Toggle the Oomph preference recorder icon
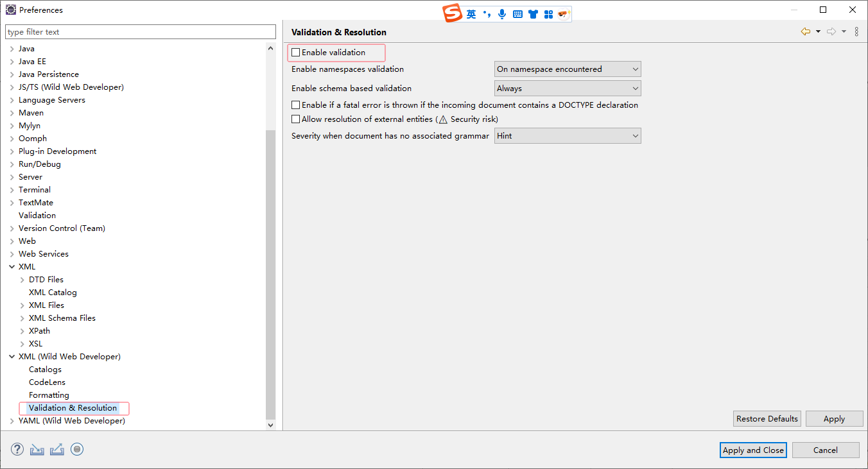This screenshot has width=868, height=469. click(77, 449)
